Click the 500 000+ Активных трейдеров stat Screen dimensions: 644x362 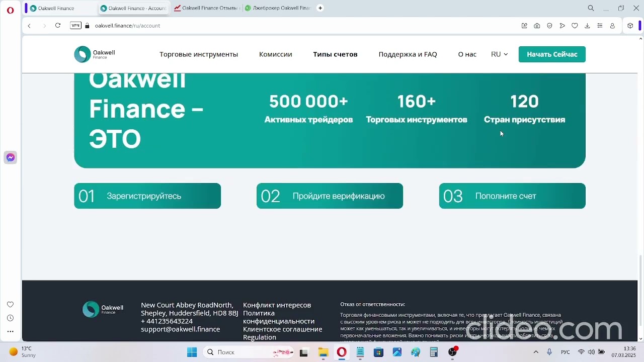[x=308, y=109]
